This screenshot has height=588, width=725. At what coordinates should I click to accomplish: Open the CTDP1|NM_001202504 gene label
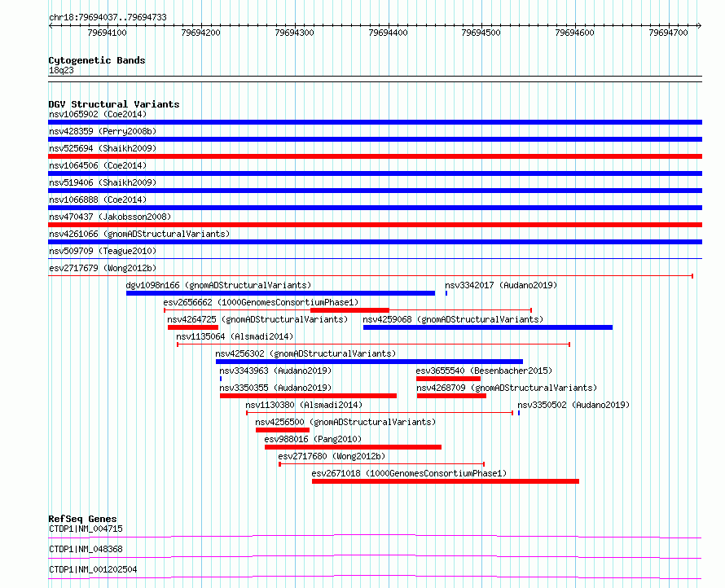pos(93,569)
